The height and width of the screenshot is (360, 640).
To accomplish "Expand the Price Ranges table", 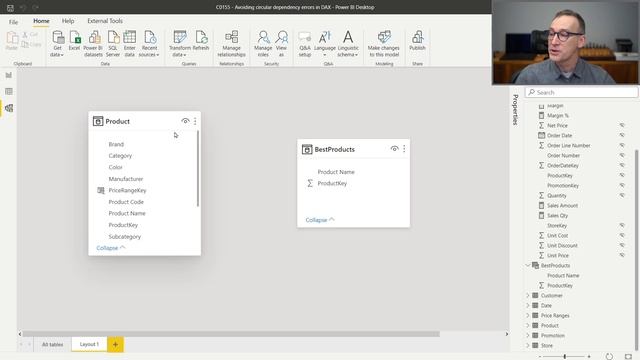I will (528, 315).
